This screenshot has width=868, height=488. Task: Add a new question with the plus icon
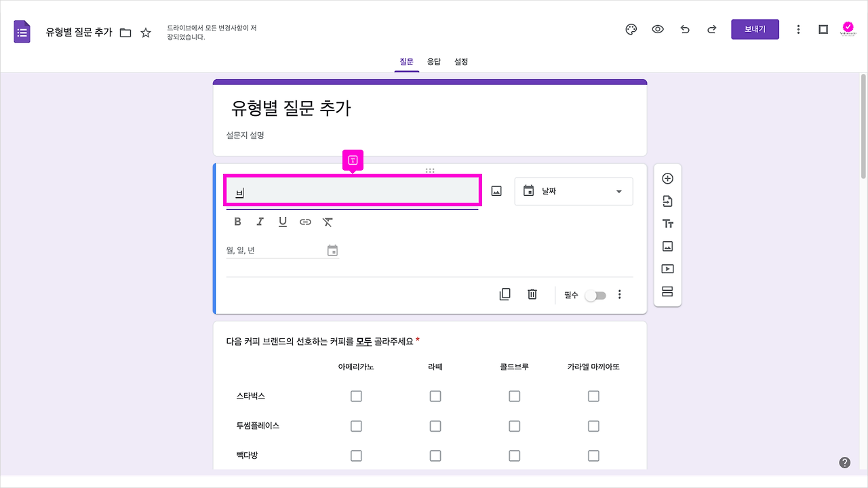pyautogui.click(x=667, y=178)
